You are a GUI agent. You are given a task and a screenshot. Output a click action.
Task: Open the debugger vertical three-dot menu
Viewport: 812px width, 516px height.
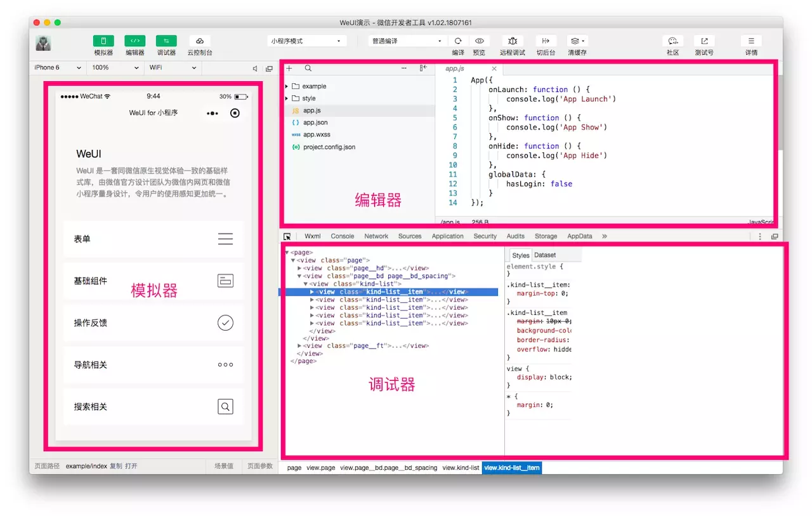click(760, 236)
